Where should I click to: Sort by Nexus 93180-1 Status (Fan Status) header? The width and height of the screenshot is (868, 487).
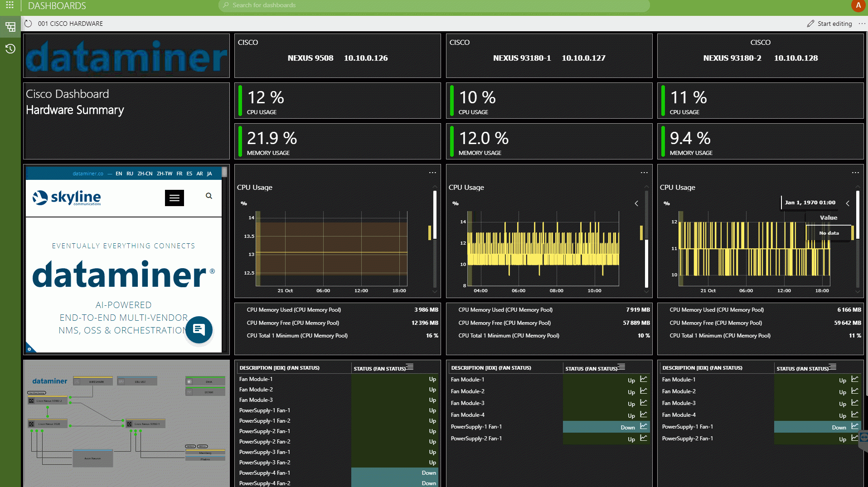(591, 369)
